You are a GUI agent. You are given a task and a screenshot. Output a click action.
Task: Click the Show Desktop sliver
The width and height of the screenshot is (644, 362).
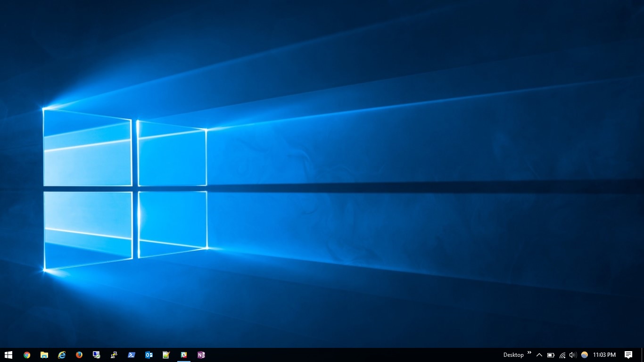(x=643, y=355)
